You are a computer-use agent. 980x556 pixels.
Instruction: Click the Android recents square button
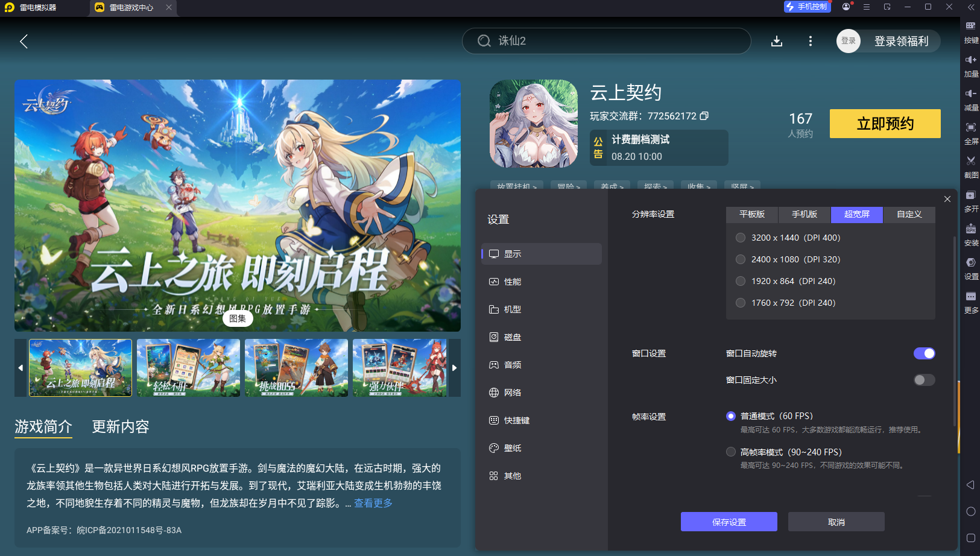coord(970,538)
